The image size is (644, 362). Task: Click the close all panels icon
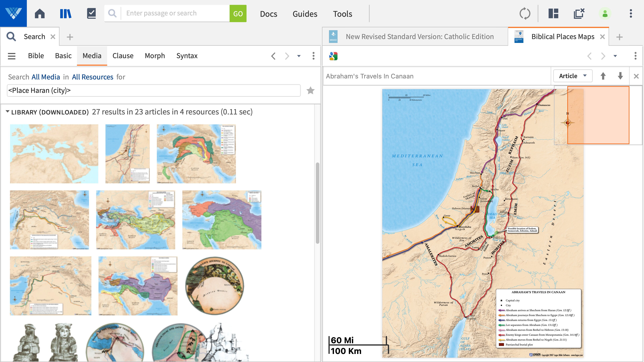pyautogui.click(x=579, y=13)
